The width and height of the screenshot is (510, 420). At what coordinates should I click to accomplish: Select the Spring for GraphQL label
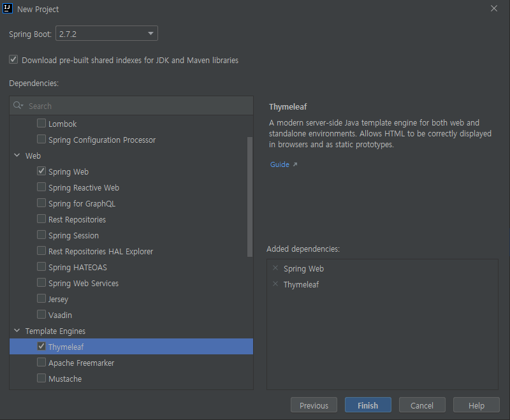click(x=82, y=203)
